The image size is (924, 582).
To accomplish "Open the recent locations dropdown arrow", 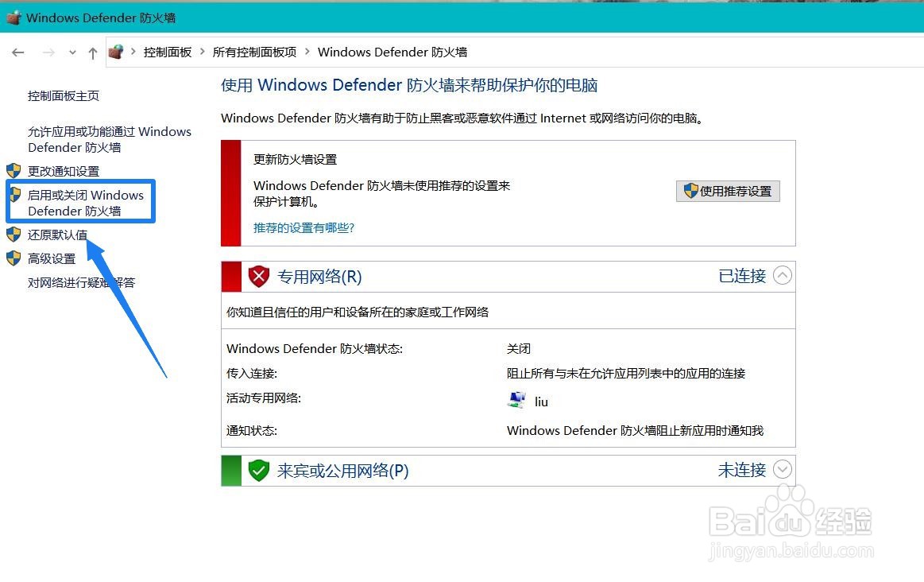I will [x=72, y=52].
